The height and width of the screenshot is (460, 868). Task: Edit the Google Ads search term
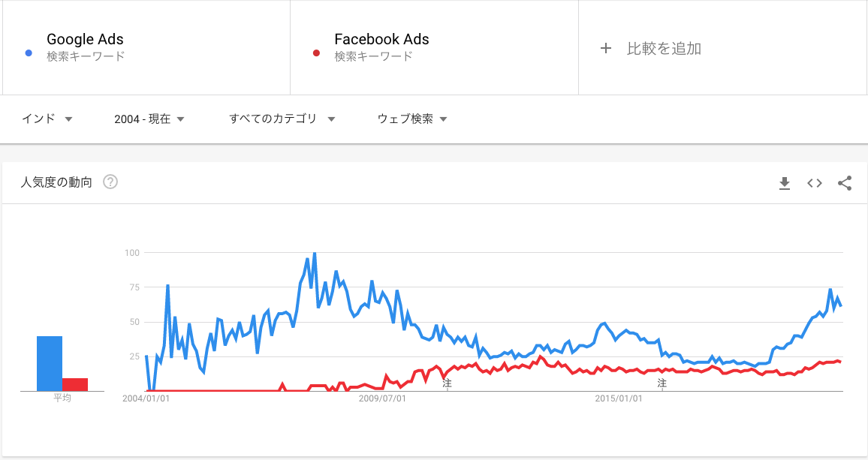pyautogui.click(x=85, y=40)
